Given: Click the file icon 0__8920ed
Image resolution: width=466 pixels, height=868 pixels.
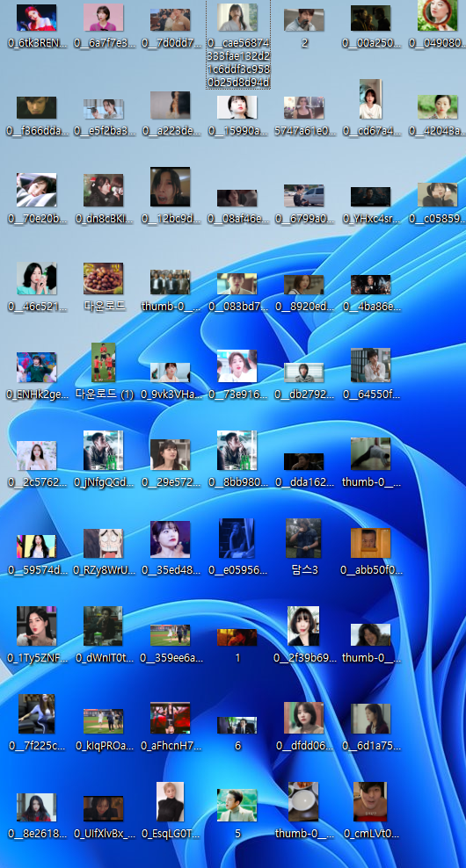Looking at the screenshot, I should point(304,285).
